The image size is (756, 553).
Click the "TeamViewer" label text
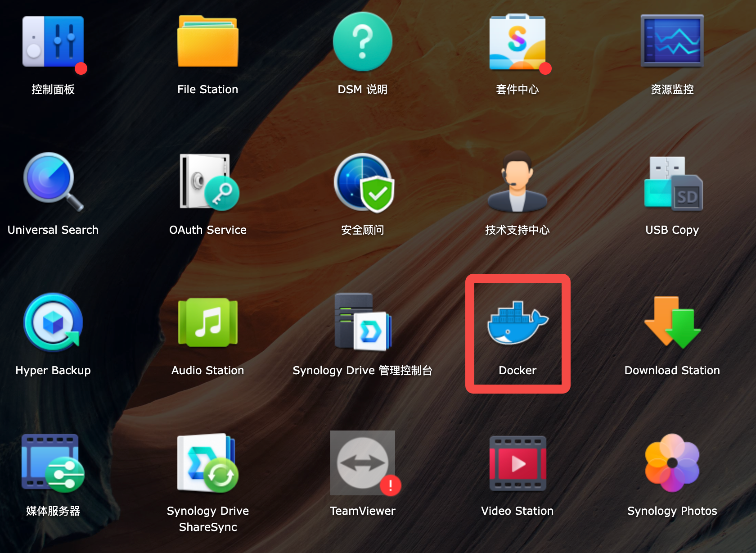(x=363, y=511)
